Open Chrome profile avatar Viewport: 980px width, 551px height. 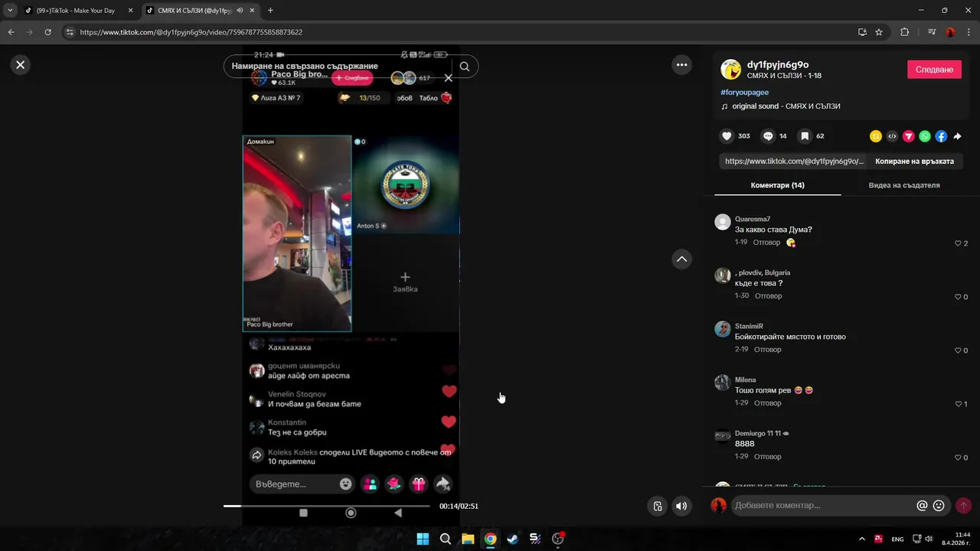pos(950,32)
